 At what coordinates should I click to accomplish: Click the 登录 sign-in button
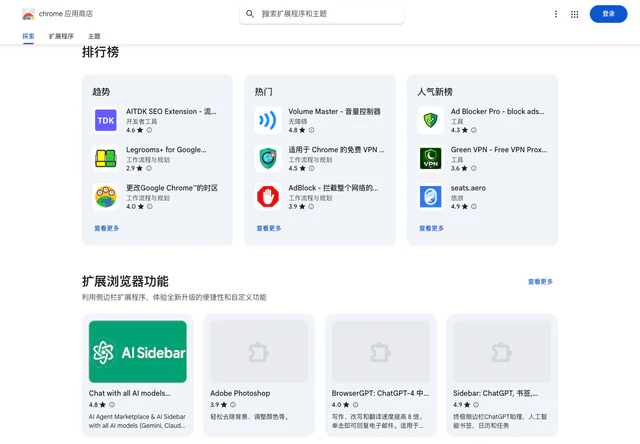(x=608, y=14)
